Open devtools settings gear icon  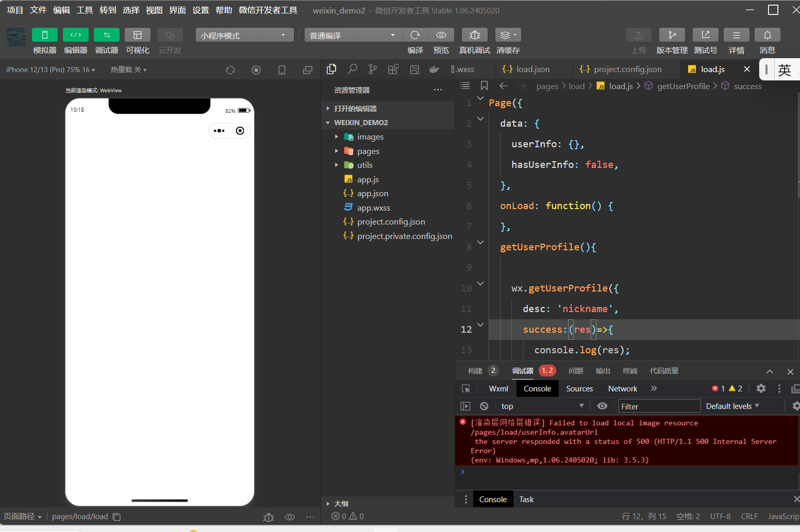click(761, 388)
